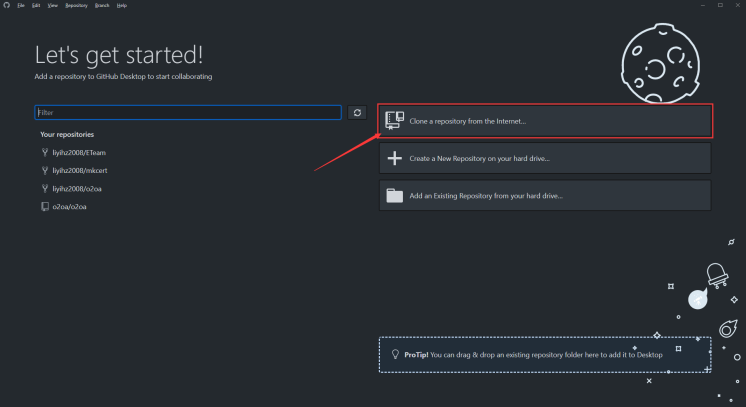Open the Repository menu

point(76,5)
